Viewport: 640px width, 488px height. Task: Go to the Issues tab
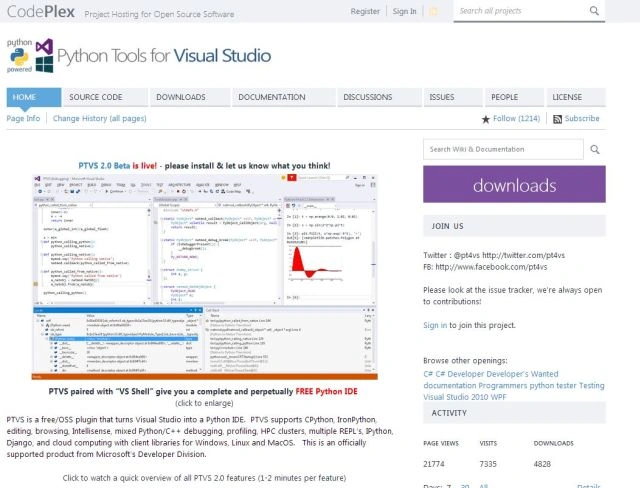point(453,97)
